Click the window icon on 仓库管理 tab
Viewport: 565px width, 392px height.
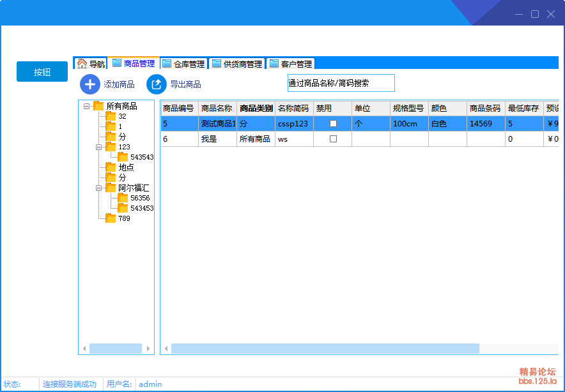pos(166,64)
